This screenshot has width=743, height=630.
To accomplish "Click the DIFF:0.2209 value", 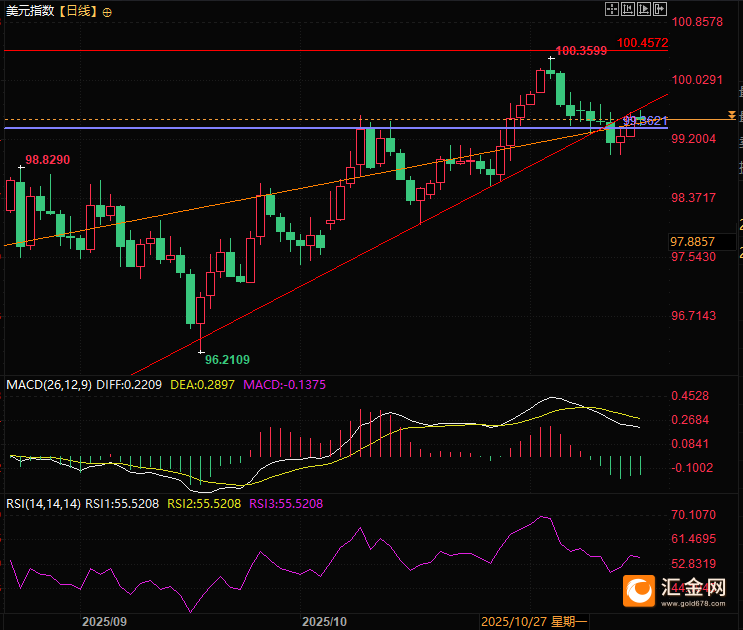I will (x=129, y=385).
